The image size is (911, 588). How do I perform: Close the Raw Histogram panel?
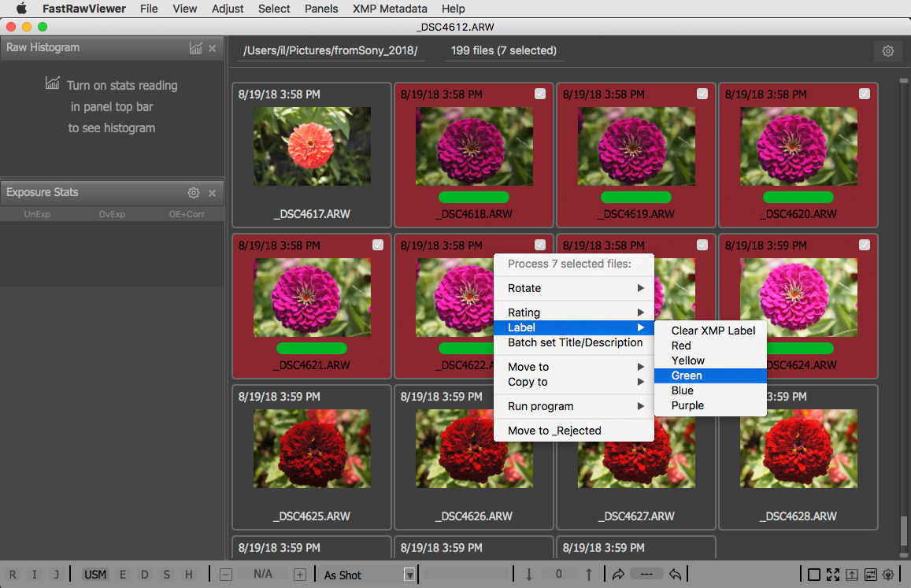[212, 48]
